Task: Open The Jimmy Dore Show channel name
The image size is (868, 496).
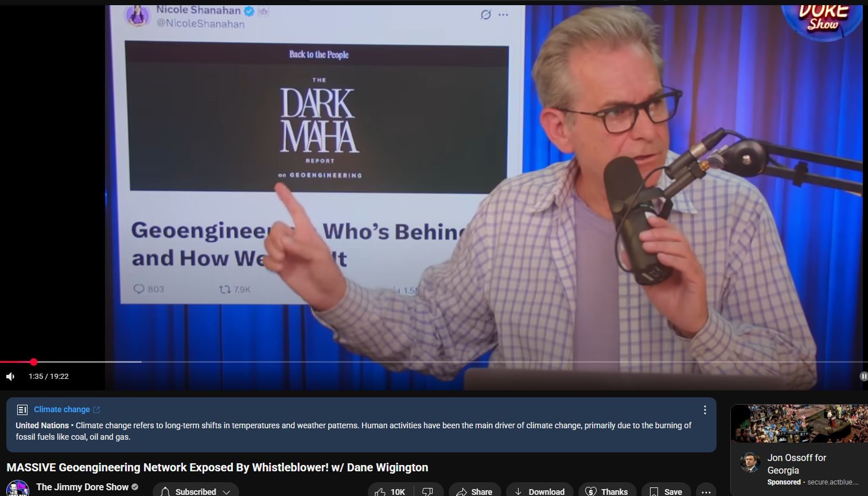Action: tap(82, 487)
